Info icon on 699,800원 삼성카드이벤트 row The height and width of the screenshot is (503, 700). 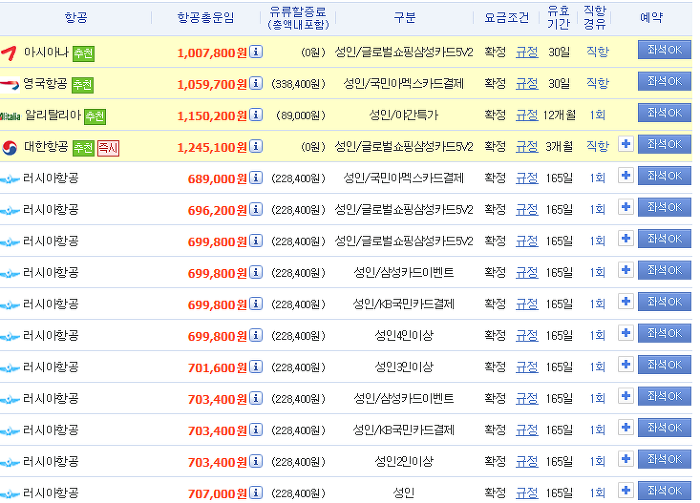click(x=256, y=272)
